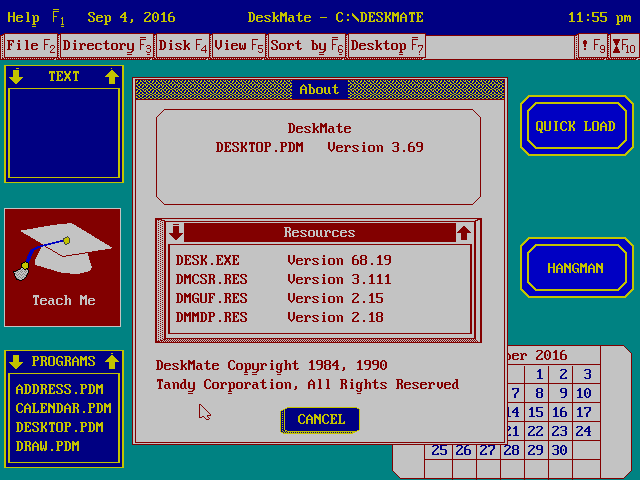Click day 1 on the calendar

tap(539, 374)
